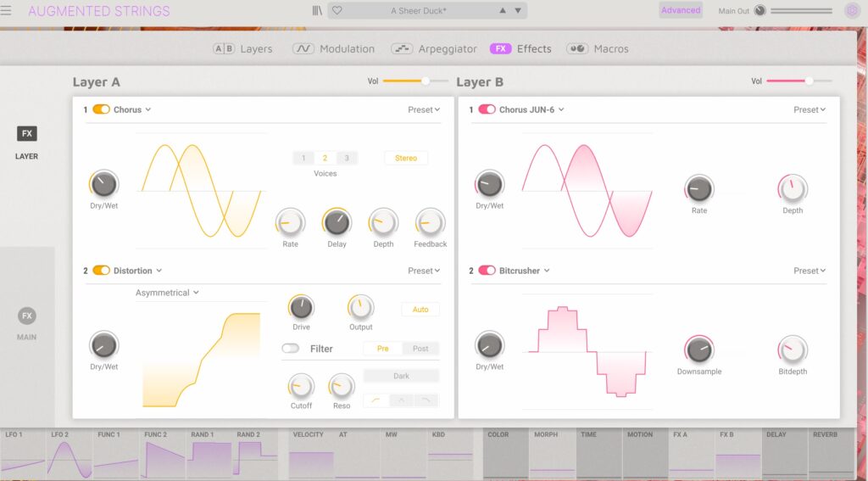Open the preset browser library icon
The image size is (868, 481).
pos(318,11)
